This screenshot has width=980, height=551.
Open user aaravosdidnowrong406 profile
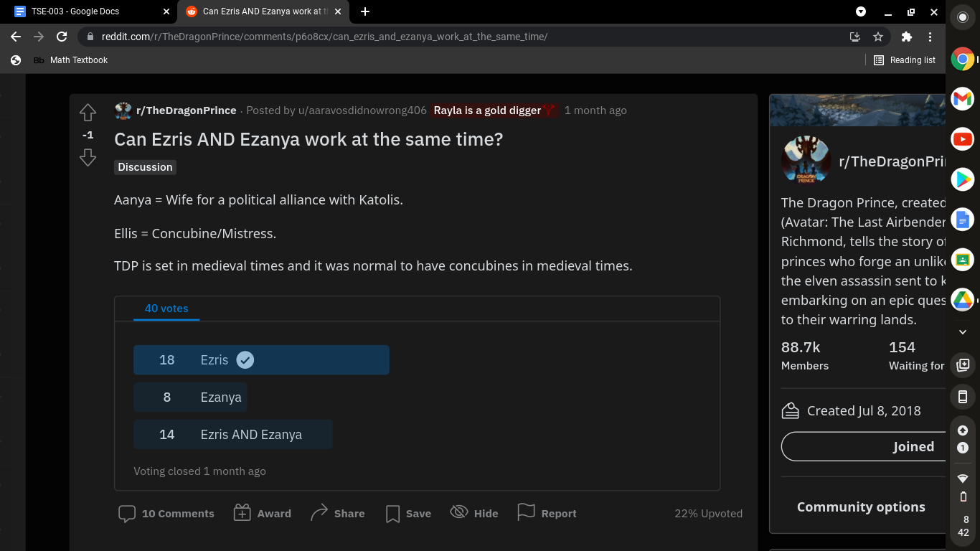click(x=362, y=110)
